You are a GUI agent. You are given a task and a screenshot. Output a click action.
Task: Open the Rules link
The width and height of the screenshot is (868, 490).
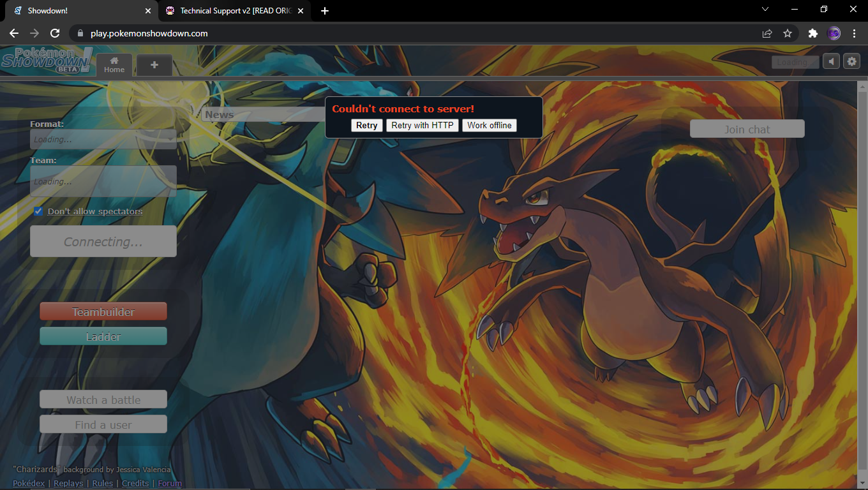click(x=103, y=483)
